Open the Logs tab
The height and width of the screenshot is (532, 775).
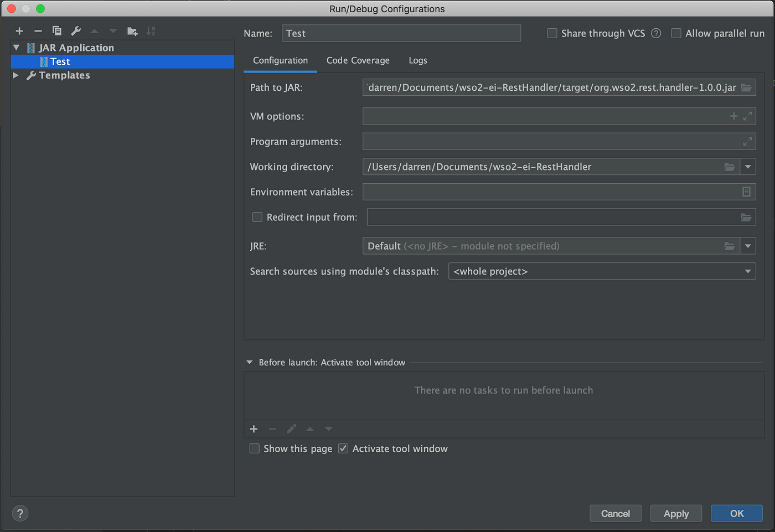pos(418,60)
